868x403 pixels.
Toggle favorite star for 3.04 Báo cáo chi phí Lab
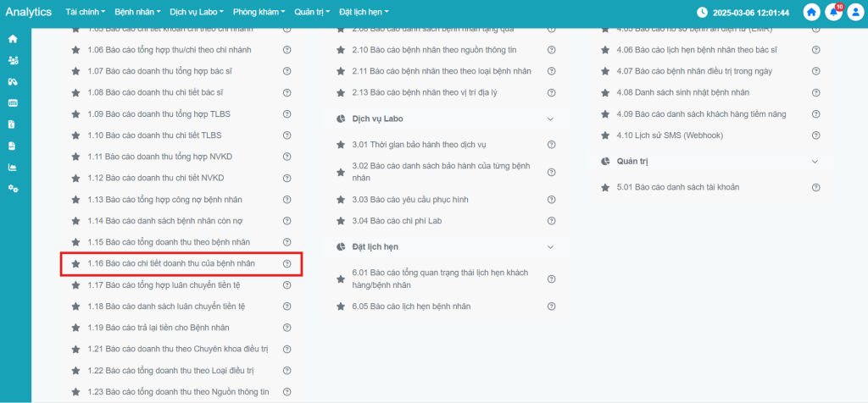point(340,221)
